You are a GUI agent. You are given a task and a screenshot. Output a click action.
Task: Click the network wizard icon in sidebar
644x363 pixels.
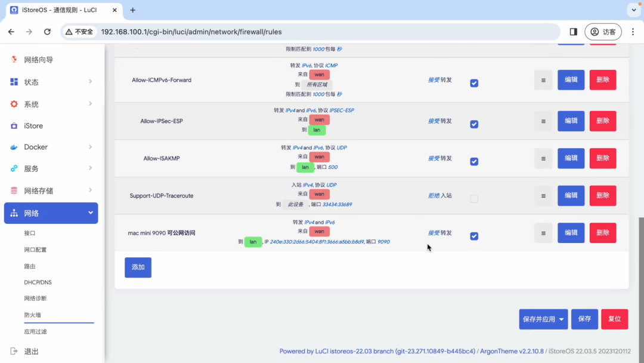[x=14, y=60]
